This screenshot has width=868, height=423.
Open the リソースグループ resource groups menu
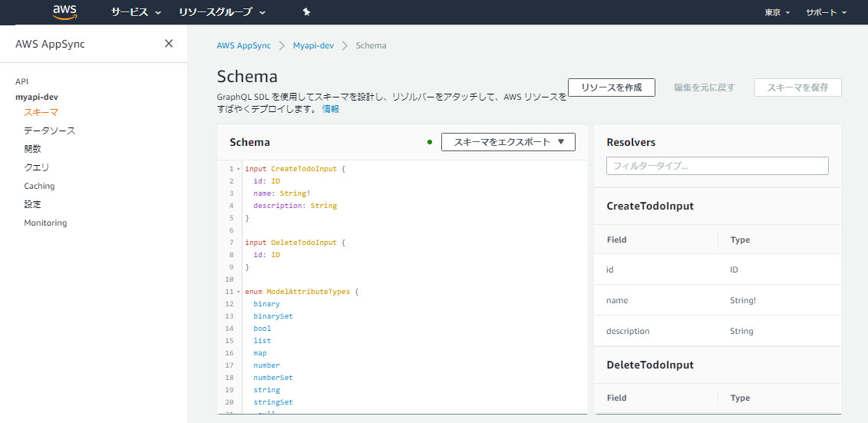click(222, 12)
